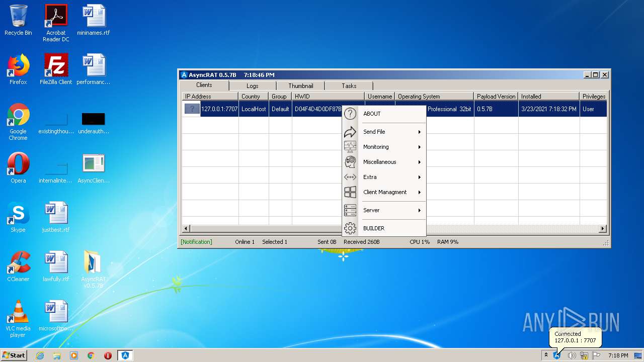Sort by Operating System column header

pos(435,97)
